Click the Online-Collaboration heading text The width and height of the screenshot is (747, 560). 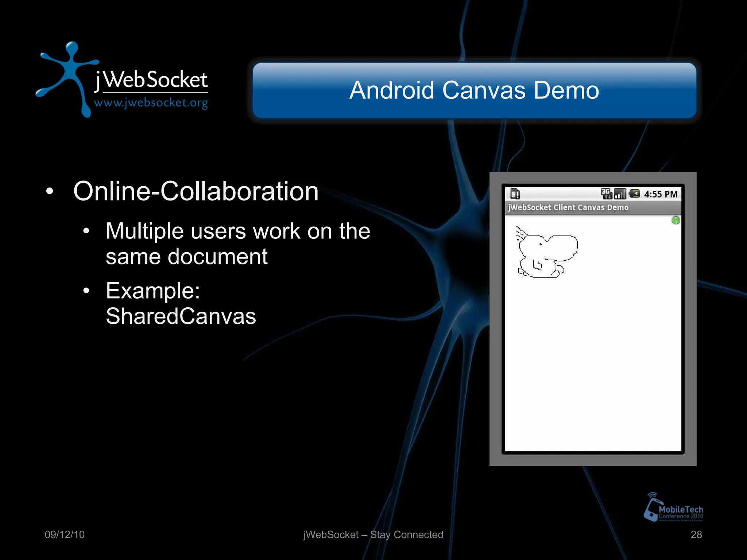196,191
